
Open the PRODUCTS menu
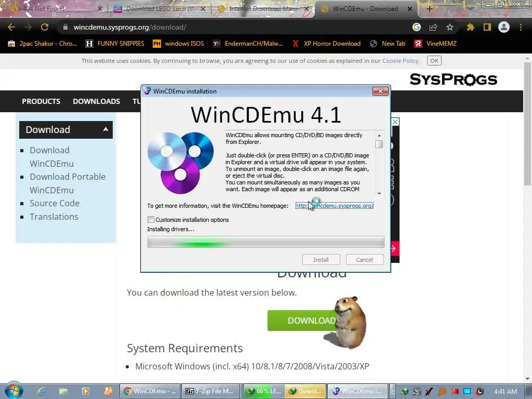coord(41,101)
